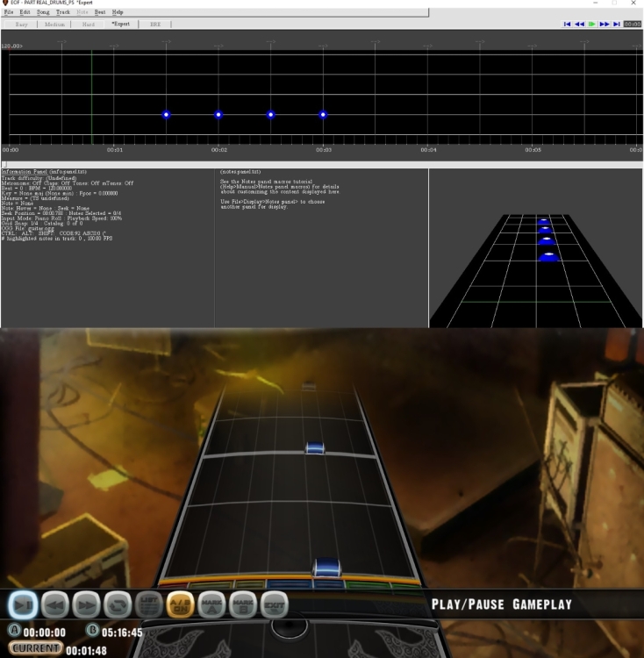Open the Beat menu
This screenshot has height=658, width=644.
101,12
